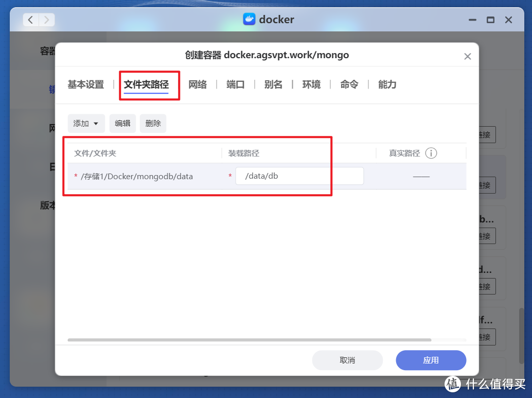
Task: Close the create container dialog with the X
Action: tap(467, 56)
